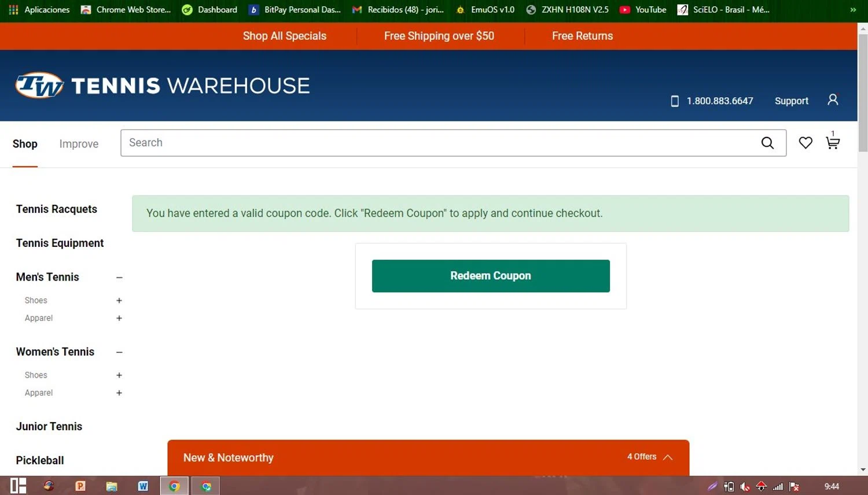Expand Women's Tennis Shoes submenu
This screenshot has height=495, width=868.
pyautogui.click(x=119, y=375)
